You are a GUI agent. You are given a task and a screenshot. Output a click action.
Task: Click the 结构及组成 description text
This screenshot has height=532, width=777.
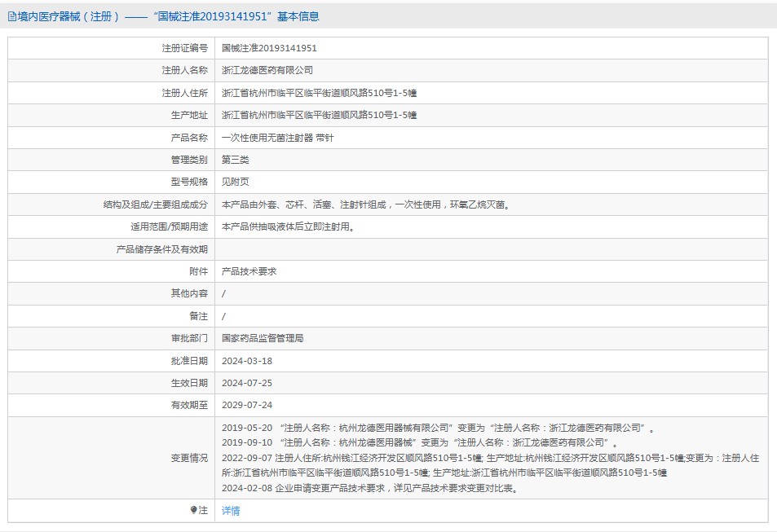click(x=370, y=204)
